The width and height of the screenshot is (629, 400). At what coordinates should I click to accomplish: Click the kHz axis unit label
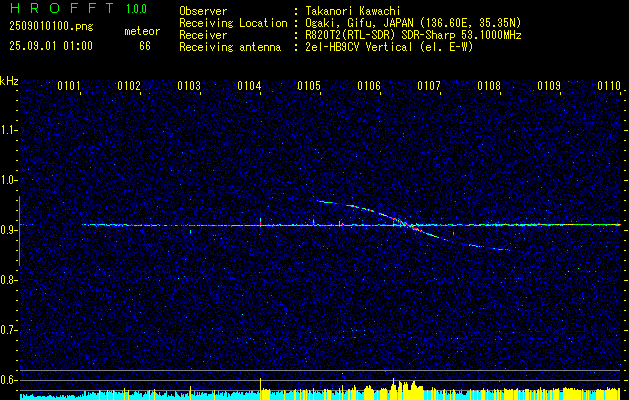pyautogui.click(x=9, y=81)
